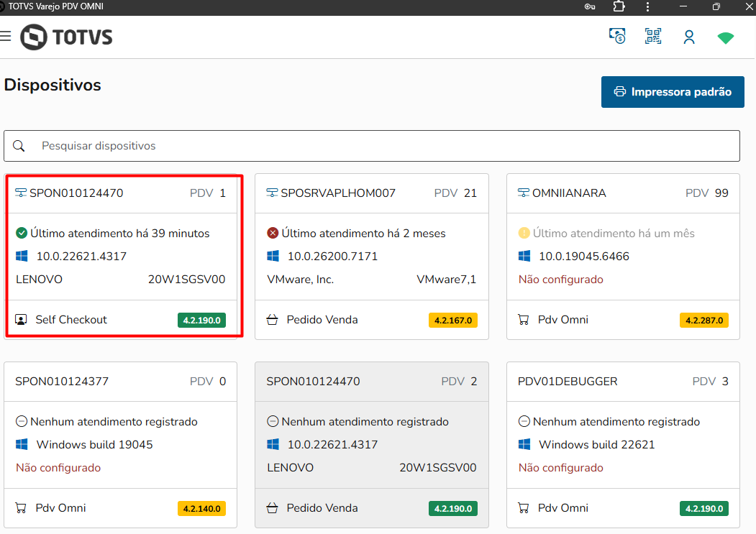Screen dimensions: 756x534
Task: Click cart icon beside Pdv Omni in PDV 99 card
Action: pos(523,320)
